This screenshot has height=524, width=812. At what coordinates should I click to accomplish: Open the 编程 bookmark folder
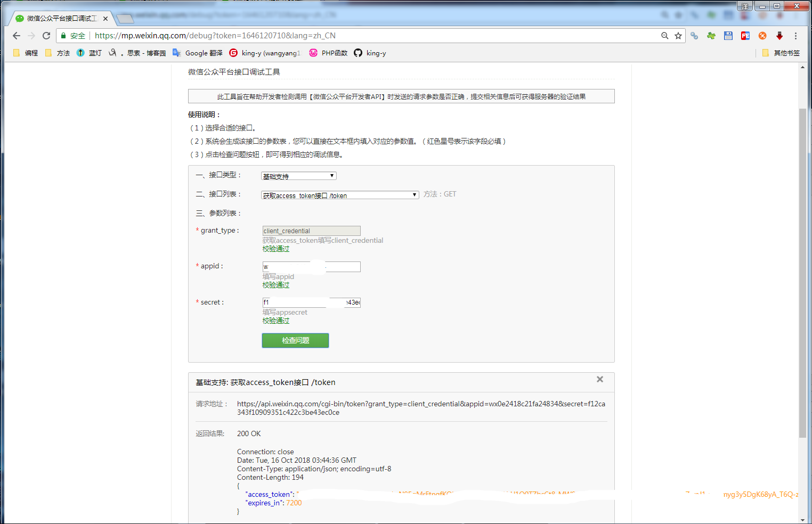(26, 53)
